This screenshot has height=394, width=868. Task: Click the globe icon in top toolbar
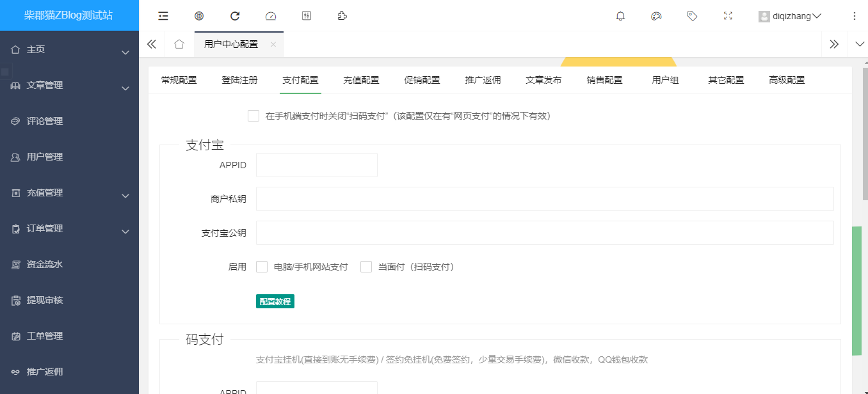(199, 16)
